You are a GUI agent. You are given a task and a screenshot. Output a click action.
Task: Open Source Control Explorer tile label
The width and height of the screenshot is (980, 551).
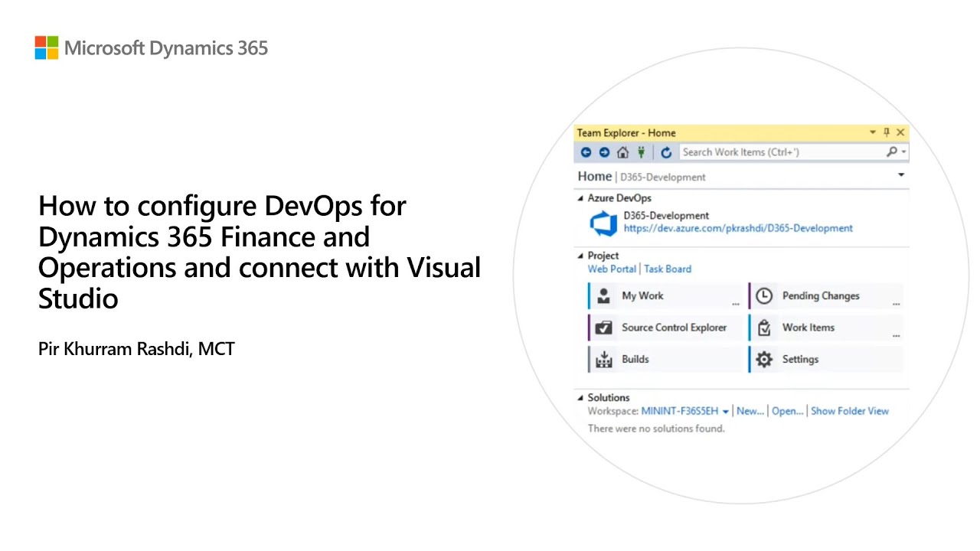pos(674,328)
